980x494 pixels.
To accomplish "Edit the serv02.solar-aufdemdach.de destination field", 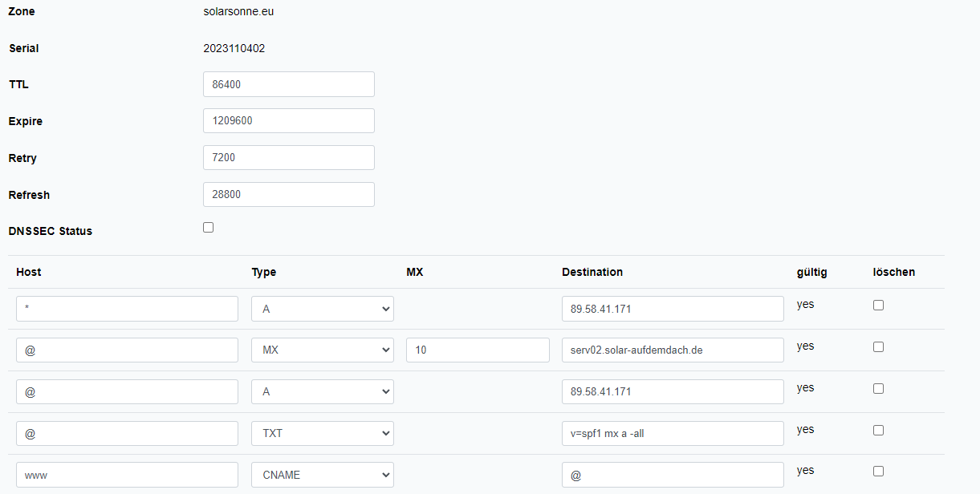I will pyautogui.click(x=672, y=350).
